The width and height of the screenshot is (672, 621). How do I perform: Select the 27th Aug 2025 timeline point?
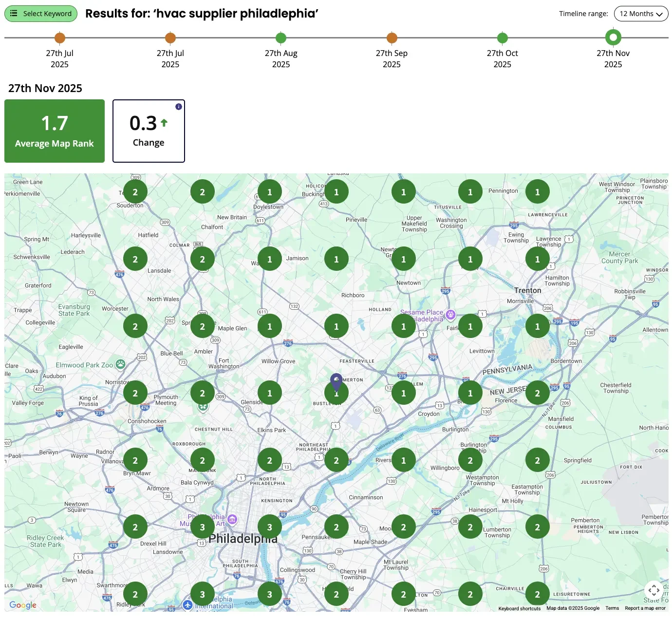tap(281, 38)
